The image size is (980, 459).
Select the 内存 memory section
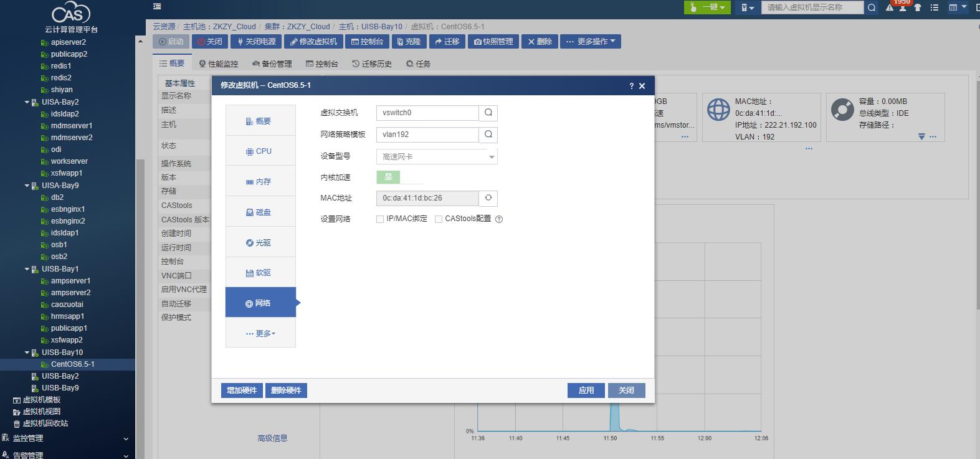[260, 182]
